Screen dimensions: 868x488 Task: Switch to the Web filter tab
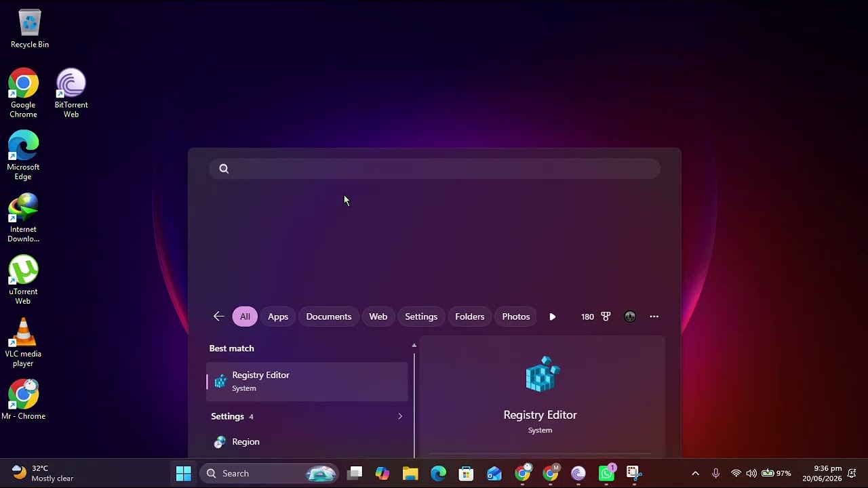pyautogui.click(x=378, y=317)
